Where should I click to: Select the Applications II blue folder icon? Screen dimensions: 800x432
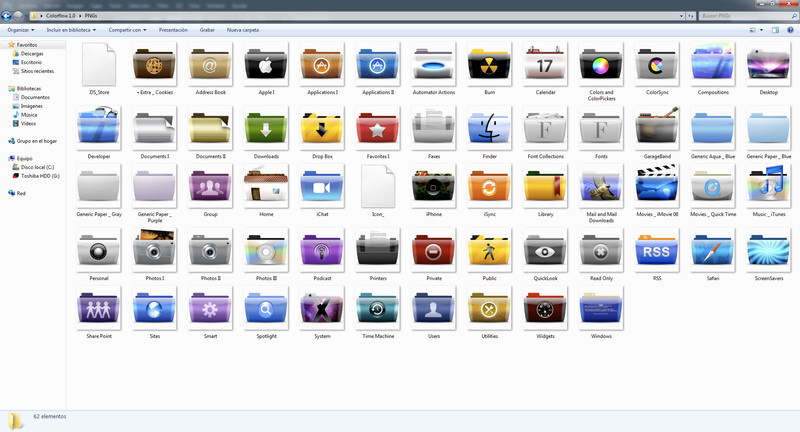(x=378, y=64)
